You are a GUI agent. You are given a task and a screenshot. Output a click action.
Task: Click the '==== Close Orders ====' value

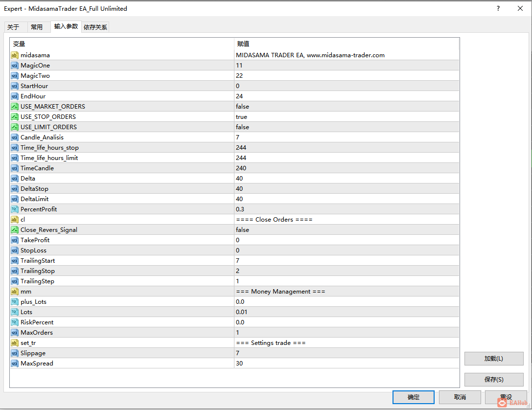[274, 219]
